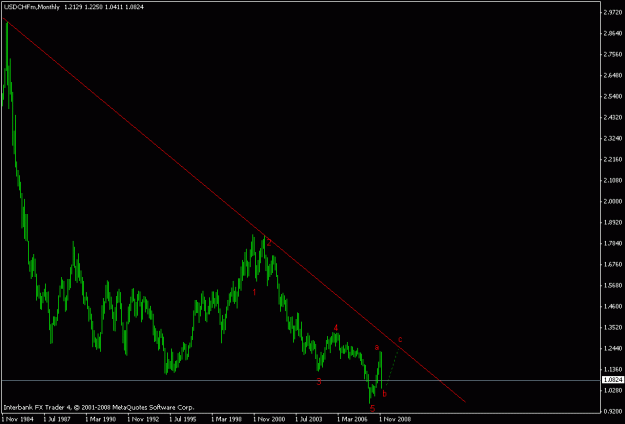This screenshot has width=625, height=424.
Task: Click the 1 Mar 1990 date label
Action: (100, 419)
